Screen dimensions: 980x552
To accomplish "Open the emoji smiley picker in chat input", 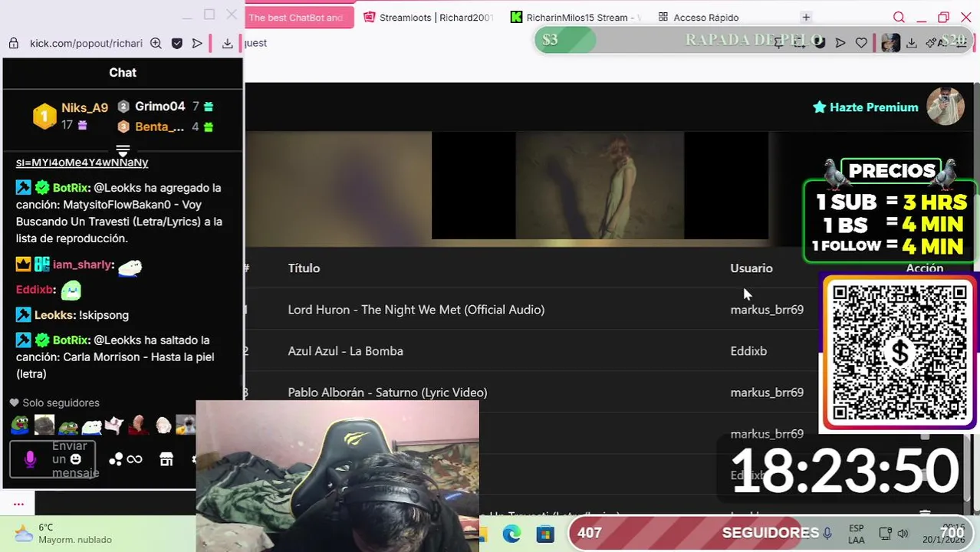I will click(75, 459).
